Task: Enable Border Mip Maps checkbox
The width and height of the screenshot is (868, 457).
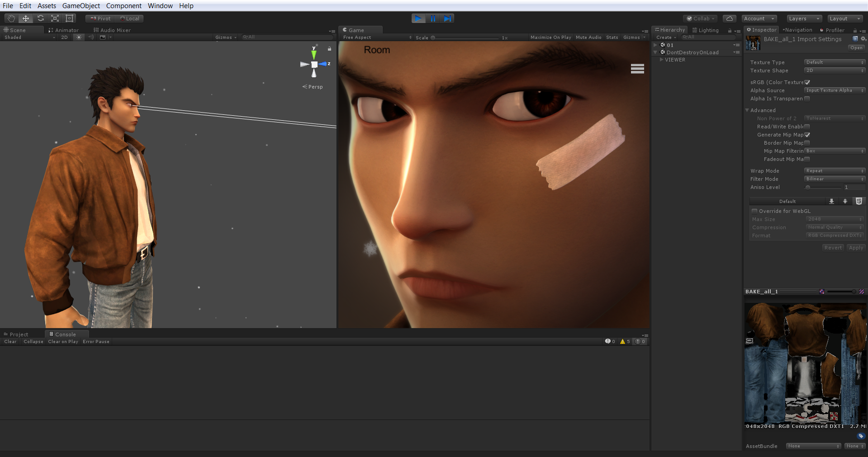Action: (807, 143)
